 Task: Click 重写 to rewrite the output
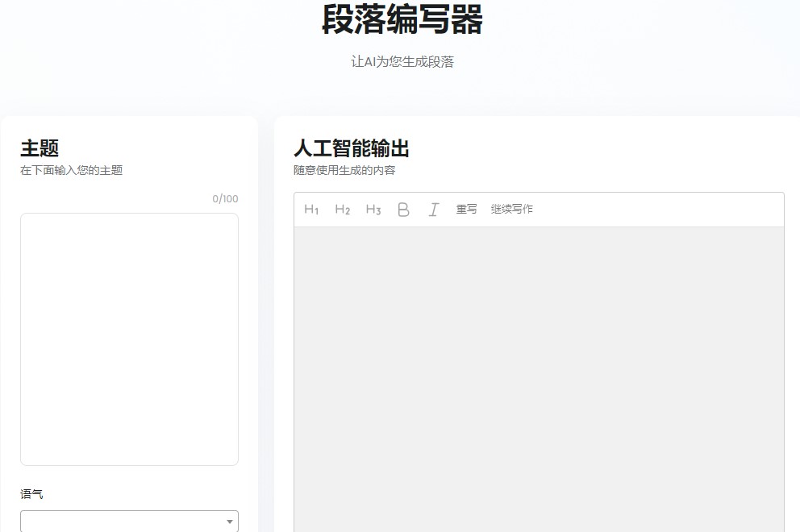point(466,209)
